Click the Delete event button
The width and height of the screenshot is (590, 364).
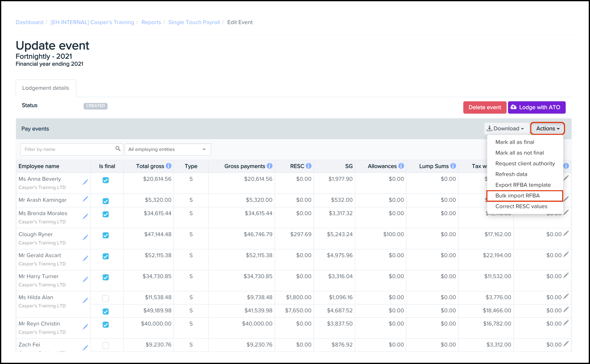pos(485,107)
